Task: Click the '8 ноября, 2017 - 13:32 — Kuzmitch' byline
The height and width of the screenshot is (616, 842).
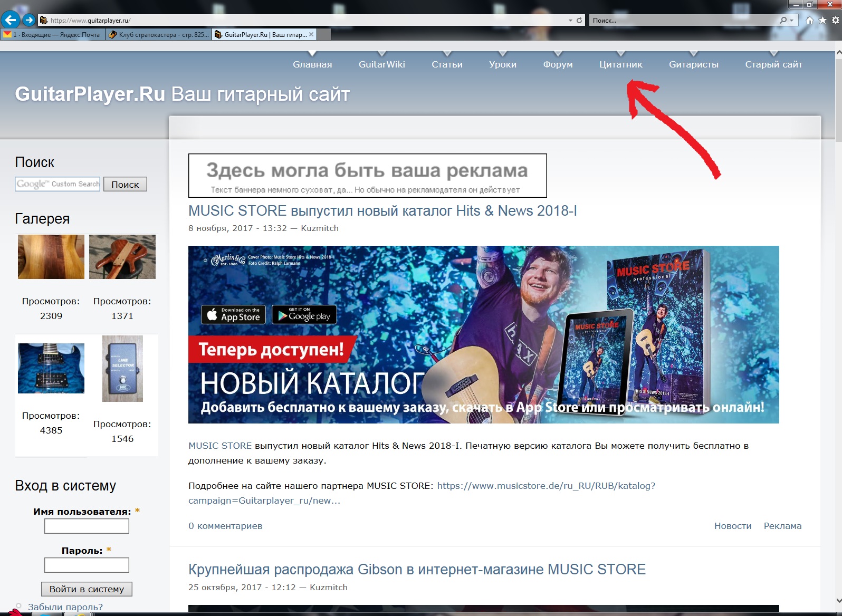Action: [263, 228]
